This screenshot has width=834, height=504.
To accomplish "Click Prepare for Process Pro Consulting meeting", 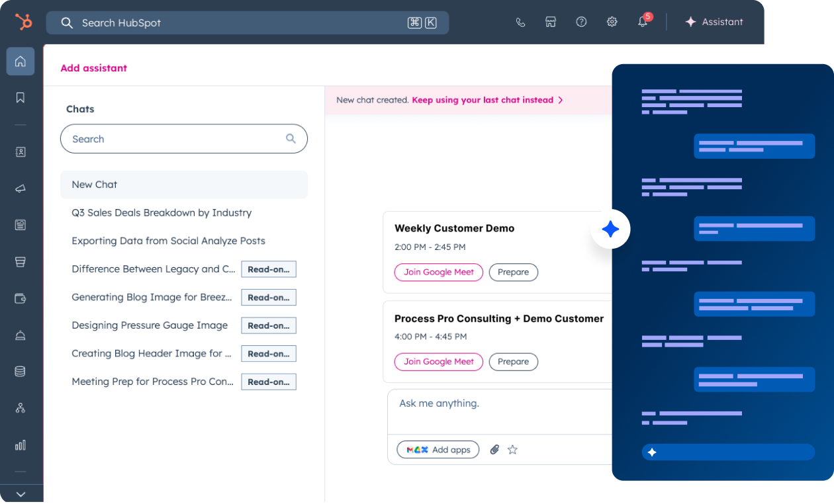I will pos(513,362).
